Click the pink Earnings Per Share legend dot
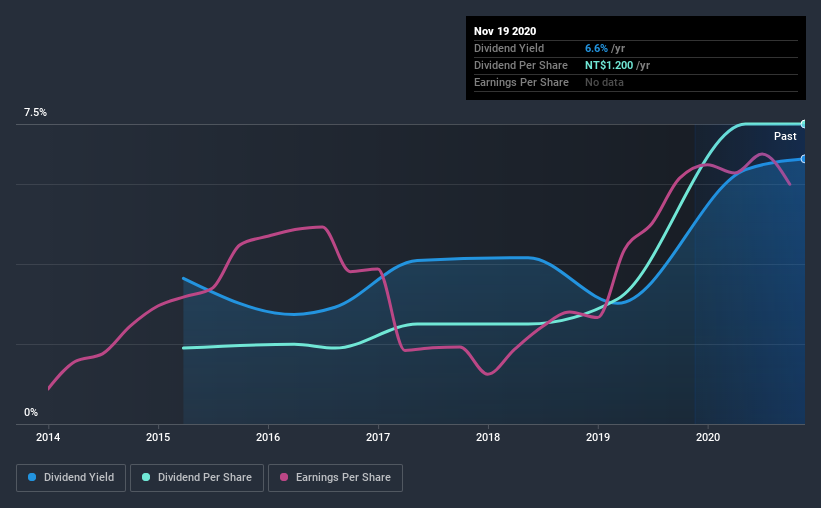 pos(284,477)
